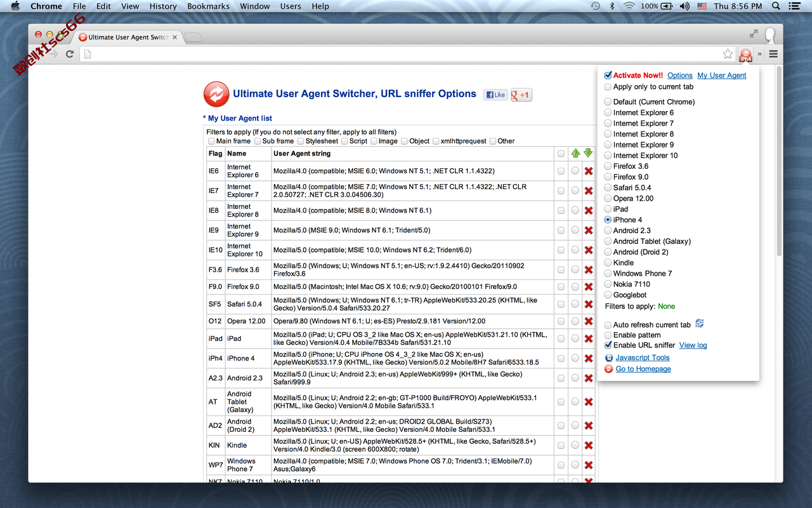Image resolution: width=812 pixels, height=508 pixels.
Task: Click the green move-up arrow header icon
Action: tap(575, 153)
